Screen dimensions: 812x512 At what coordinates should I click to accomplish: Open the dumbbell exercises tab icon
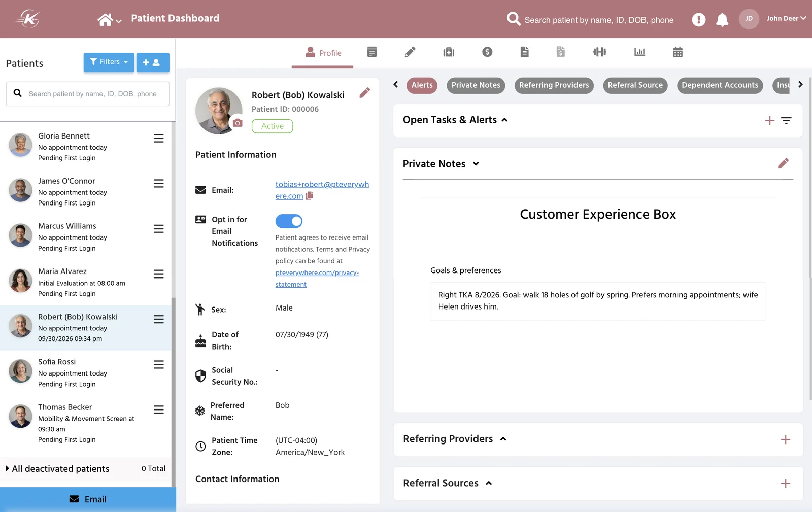(600, 52)
